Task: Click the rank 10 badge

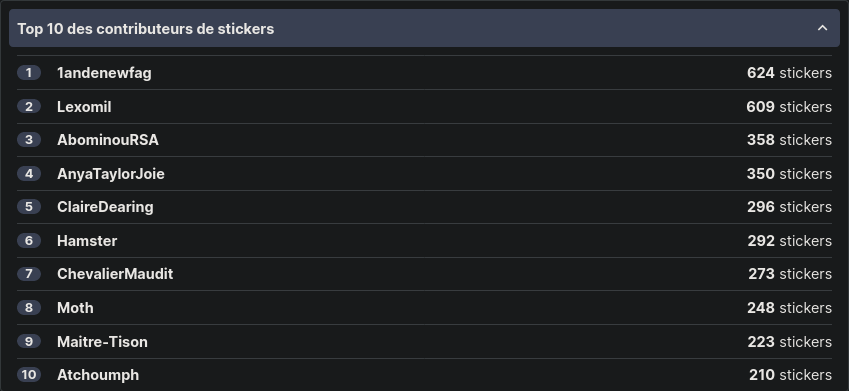Action: [29, 375]
